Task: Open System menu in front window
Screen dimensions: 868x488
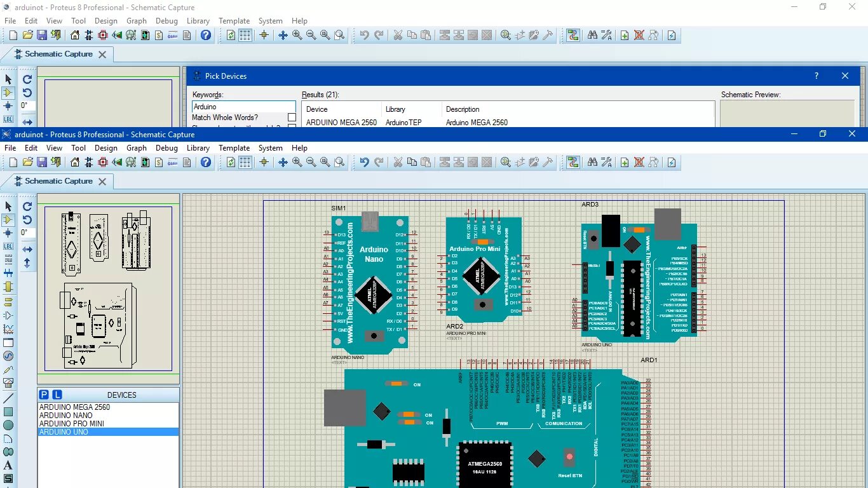Action: coord(271,148)
